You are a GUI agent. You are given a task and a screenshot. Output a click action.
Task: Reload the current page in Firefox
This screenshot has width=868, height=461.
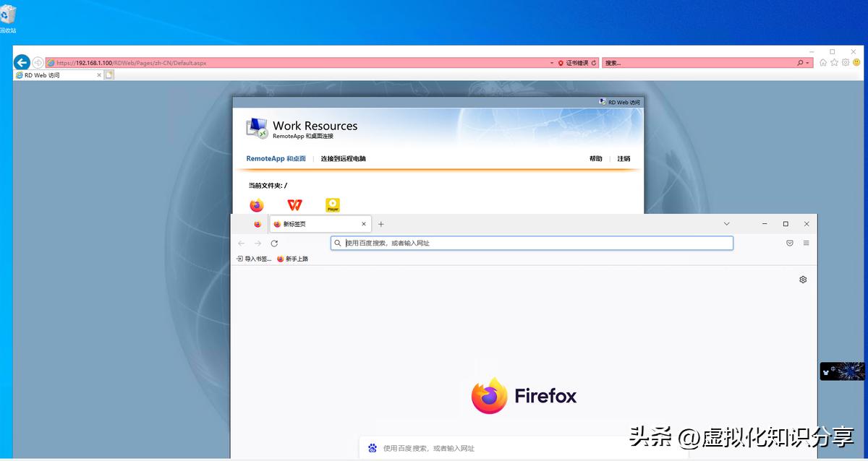(x=273, y=244)
